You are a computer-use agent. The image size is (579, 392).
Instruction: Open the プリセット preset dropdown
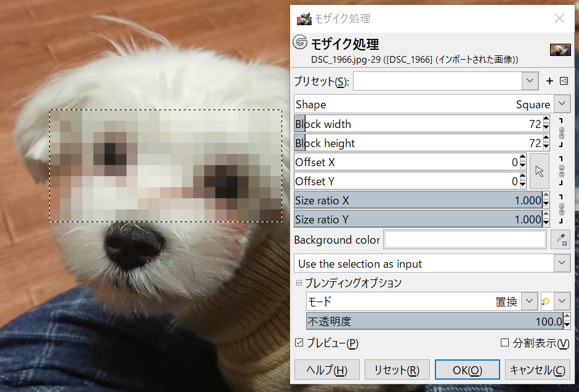click(x=530, y=81)
